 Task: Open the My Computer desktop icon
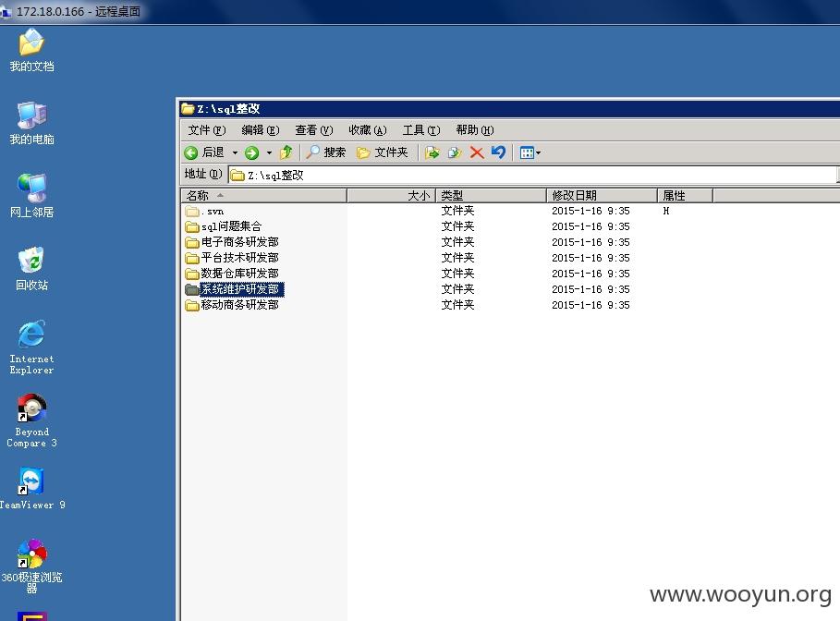tap(31, 123)
